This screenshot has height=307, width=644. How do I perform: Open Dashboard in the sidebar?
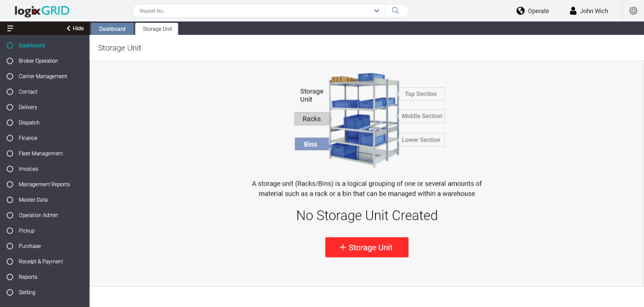(32, 46)
